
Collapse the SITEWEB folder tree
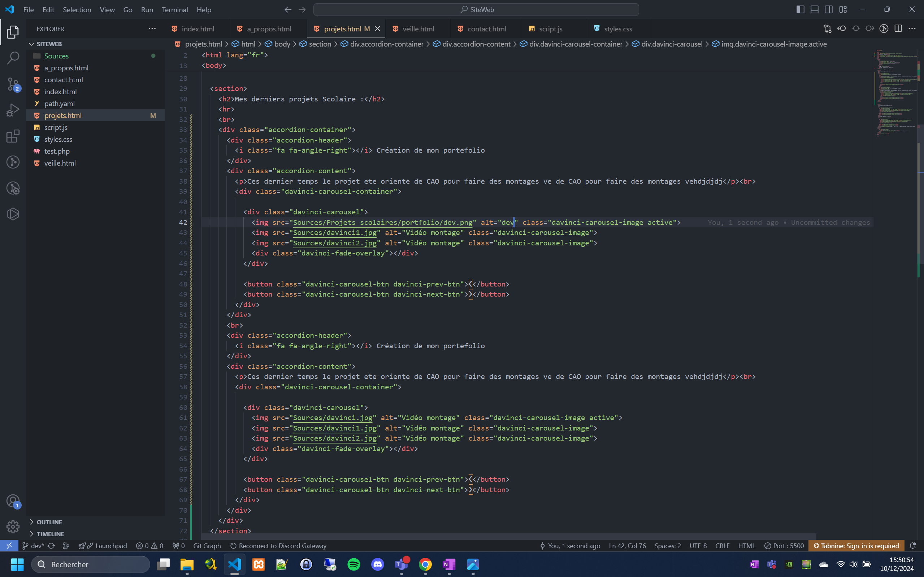[49, 44]
